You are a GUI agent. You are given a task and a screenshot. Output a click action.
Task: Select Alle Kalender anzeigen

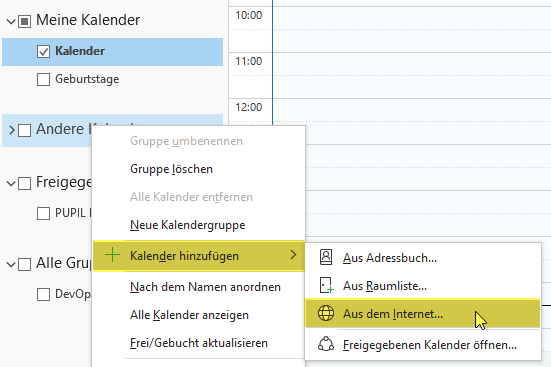(x=199, y=315)
